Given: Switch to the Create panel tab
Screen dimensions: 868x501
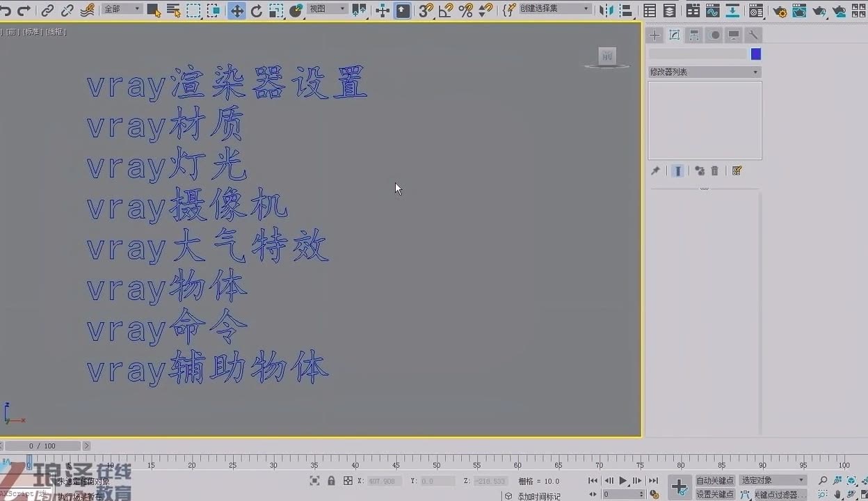Looking at the screenshot, I should 654,35.
